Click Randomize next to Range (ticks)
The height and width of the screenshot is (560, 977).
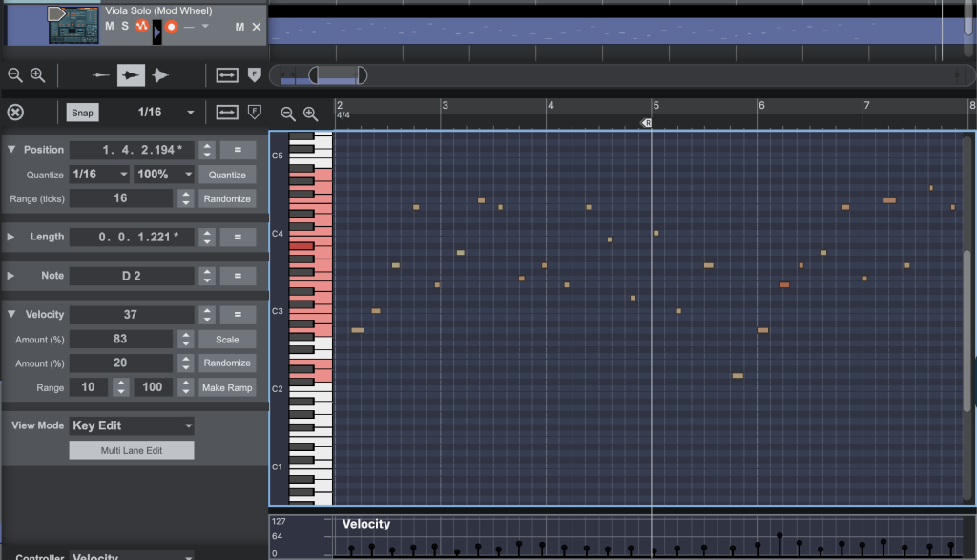pos(227,198)
